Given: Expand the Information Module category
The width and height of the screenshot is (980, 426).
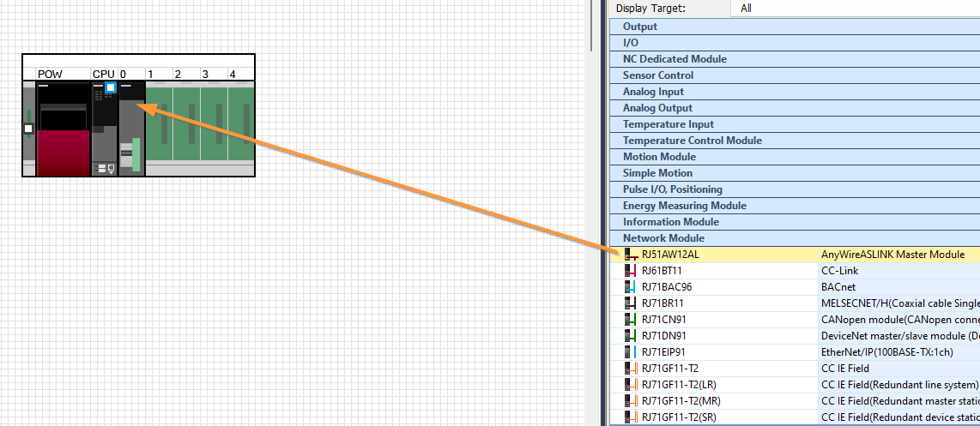Looking at the screenshot, I should [670, 222].
